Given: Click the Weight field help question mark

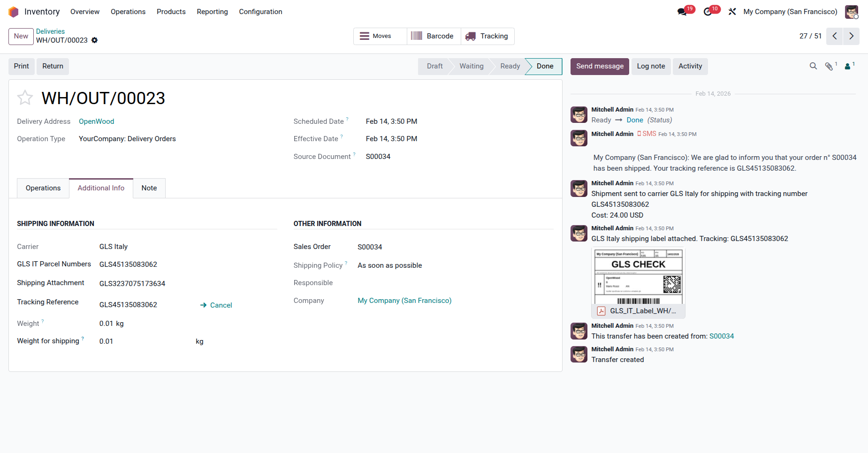Looking at the screenshot, I should coord(43,321).
